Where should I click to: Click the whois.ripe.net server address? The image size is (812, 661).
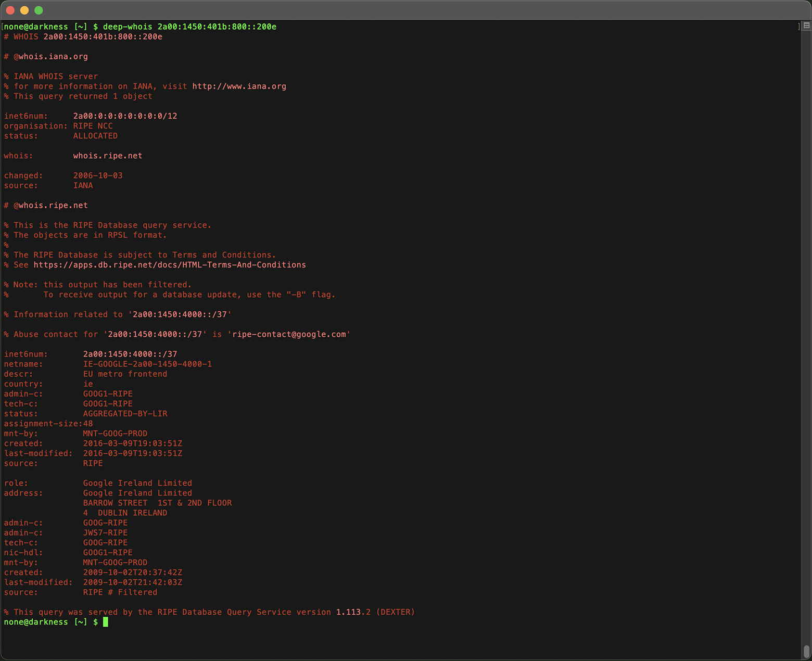pos(107,155)
